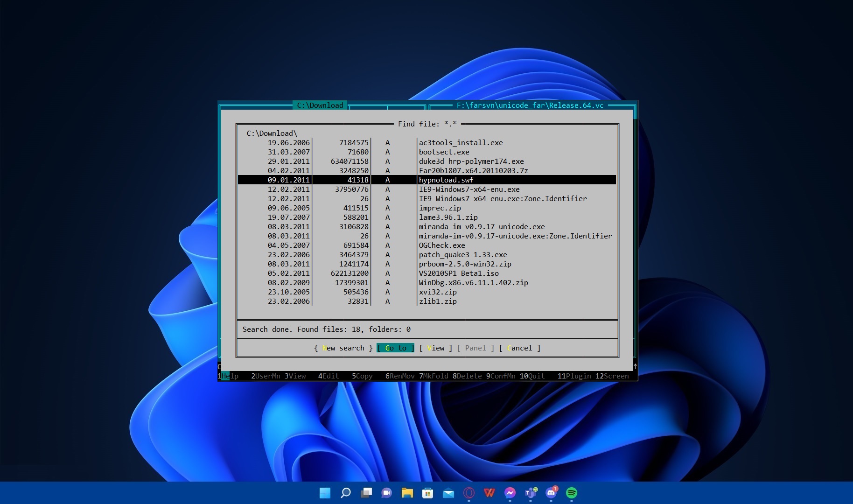853x504 pixels.
Task: Select ac3tools_install.exe in the list
Action: coord(461,143)
